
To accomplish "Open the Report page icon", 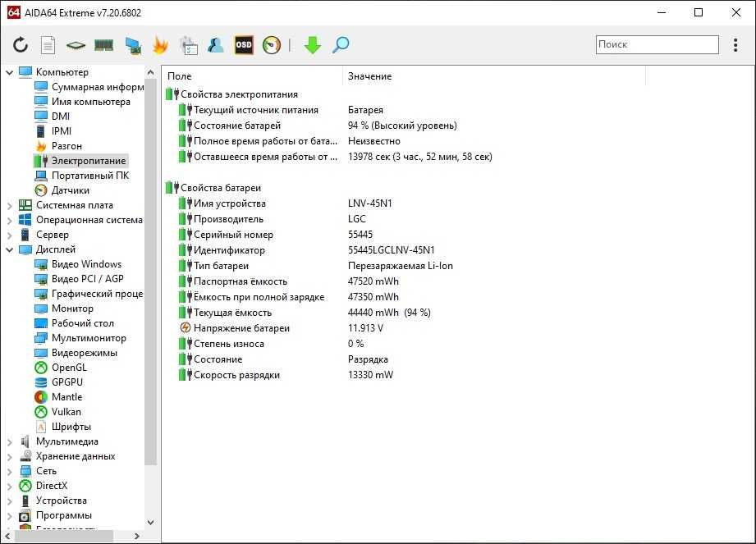I will 48,45.
